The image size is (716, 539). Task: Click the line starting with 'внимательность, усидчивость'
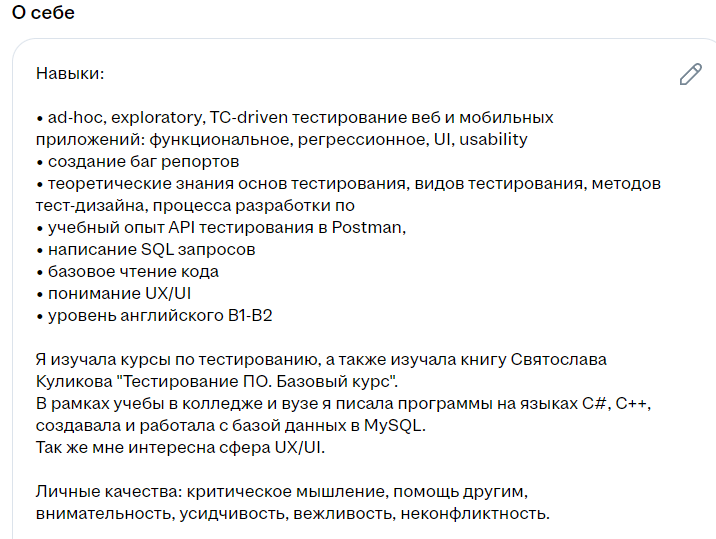[293, 513]
